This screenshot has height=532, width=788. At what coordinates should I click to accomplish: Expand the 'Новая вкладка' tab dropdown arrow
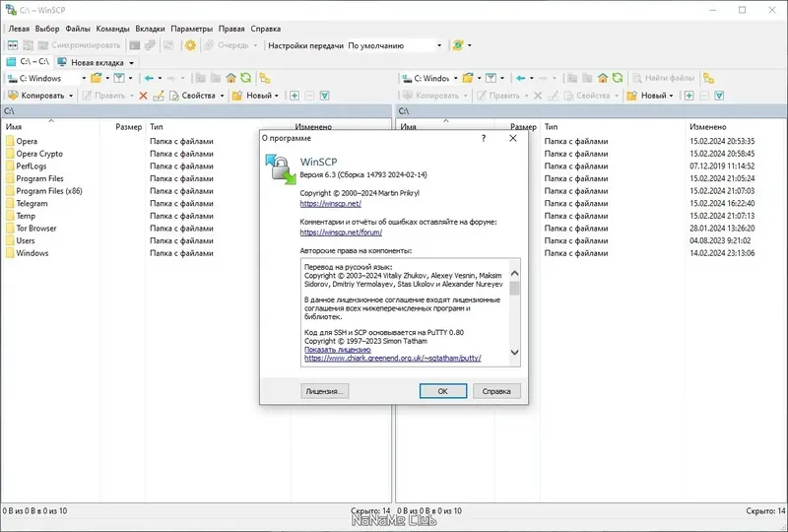pyautogui.click(x=132, y=63)
